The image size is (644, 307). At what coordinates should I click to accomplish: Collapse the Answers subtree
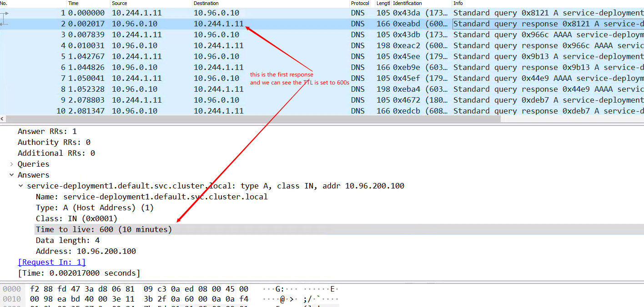(12, 175)
